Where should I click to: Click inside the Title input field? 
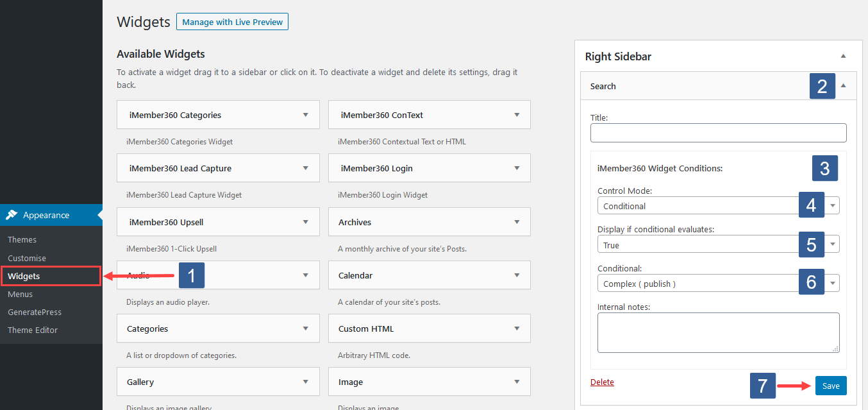[x=718, y=133]
